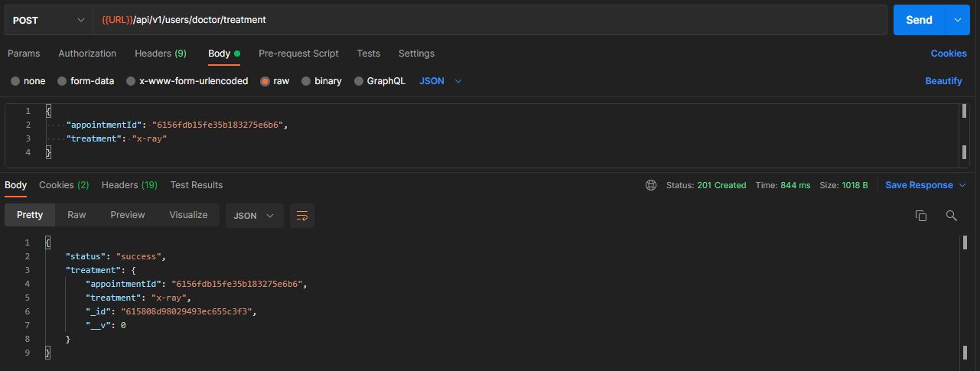Click the response "treatment": { line

point(101,270)
